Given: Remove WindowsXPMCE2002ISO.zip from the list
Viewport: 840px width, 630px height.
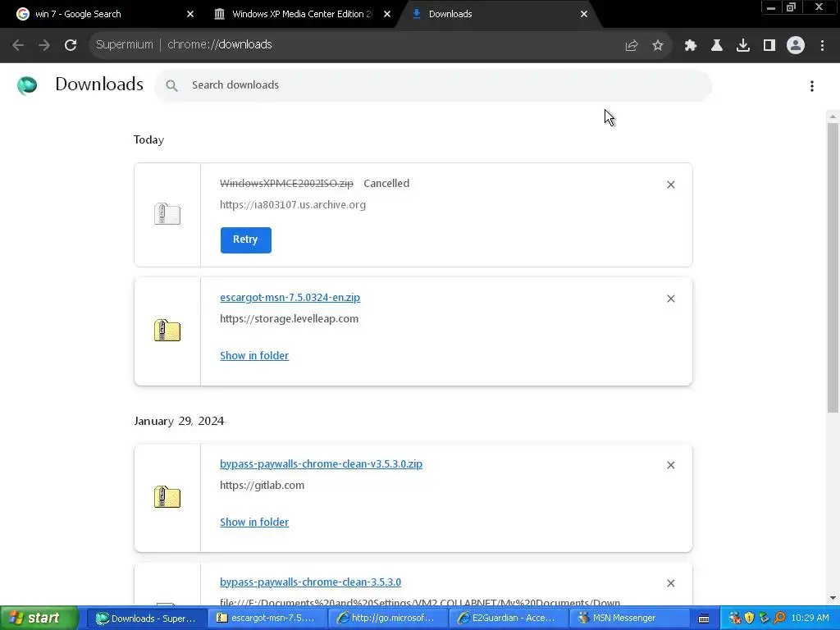Looking at the screenshot, I should pyautogui.click(x=671, y=185).
